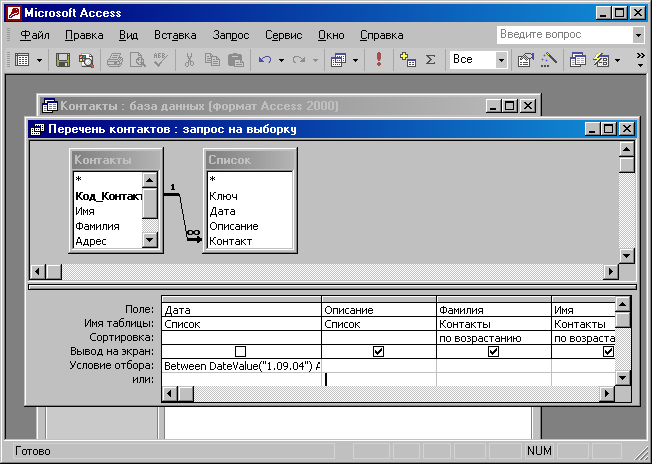Select Контакт field in Список table
Screen dimensions: 652x464
pos(249,241)
